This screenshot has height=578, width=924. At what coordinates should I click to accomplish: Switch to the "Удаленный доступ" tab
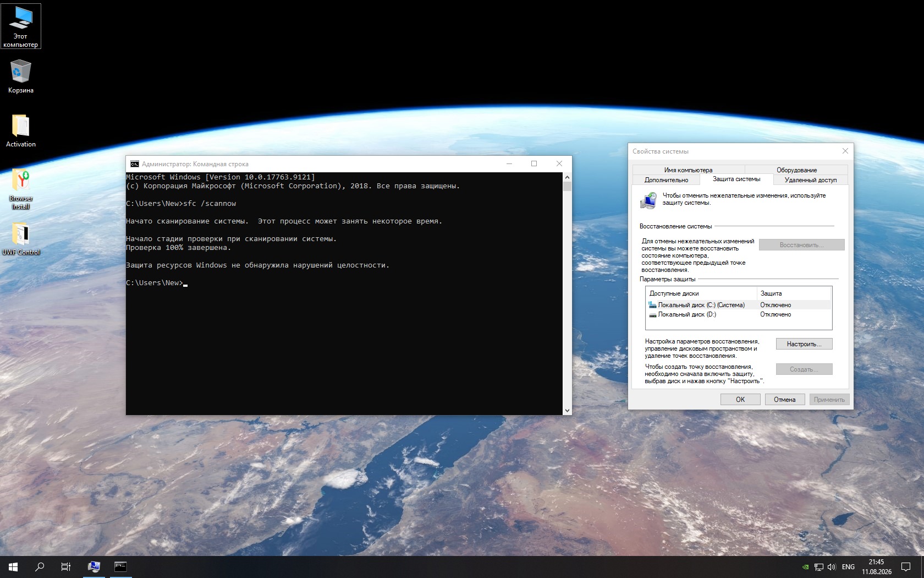click(x=811, y=180)
